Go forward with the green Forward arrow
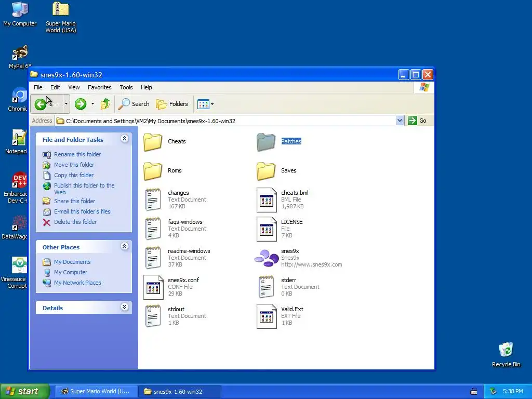This screenshot has width=532, height=399. click(81, 104)
